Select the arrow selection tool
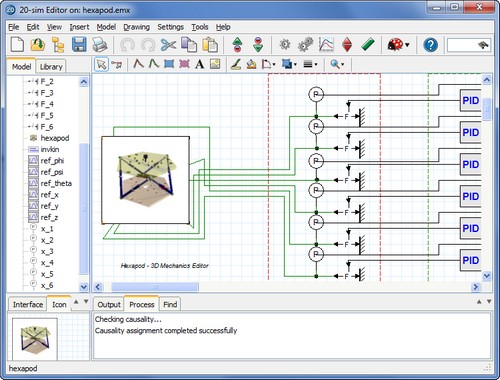Screen dimensions: 500x380 tap(102, 64)
